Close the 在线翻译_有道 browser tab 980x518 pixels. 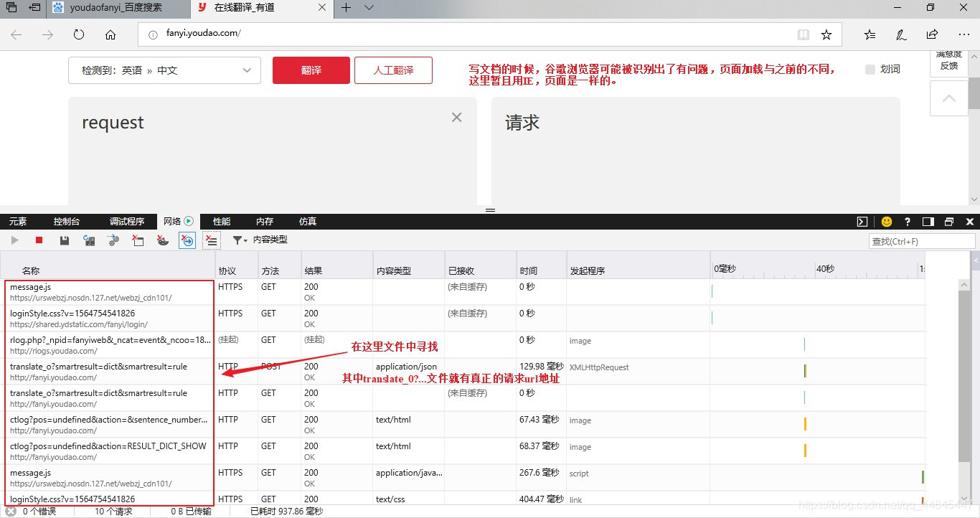322,8
